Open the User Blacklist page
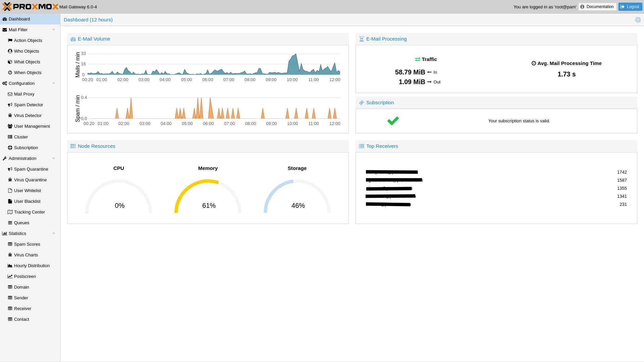This screenshot has height=362, width=644. (27, 201)
